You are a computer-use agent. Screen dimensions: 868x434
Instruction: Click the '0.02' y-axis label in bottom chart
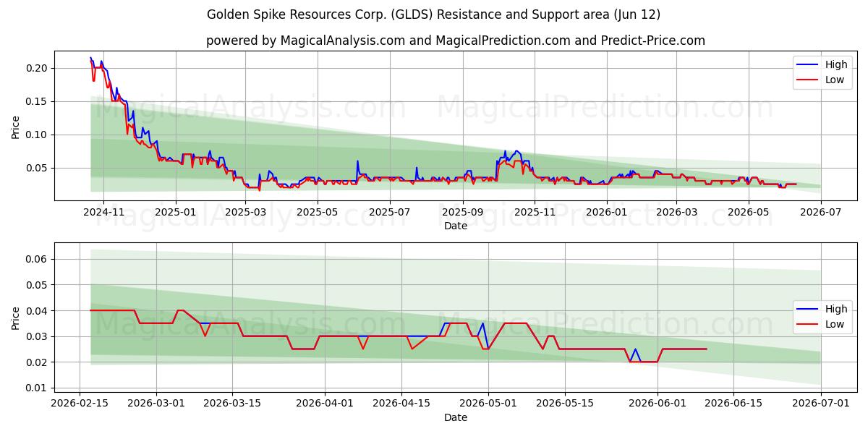click(x=38, y=362)
